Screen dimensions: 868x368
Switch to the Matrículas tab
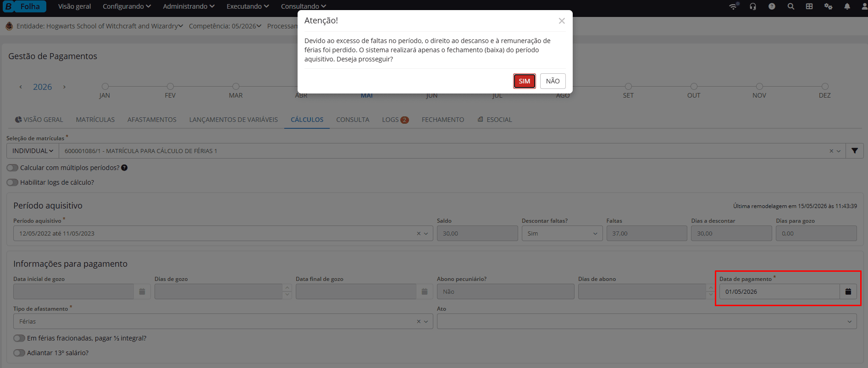click(95, 120)
